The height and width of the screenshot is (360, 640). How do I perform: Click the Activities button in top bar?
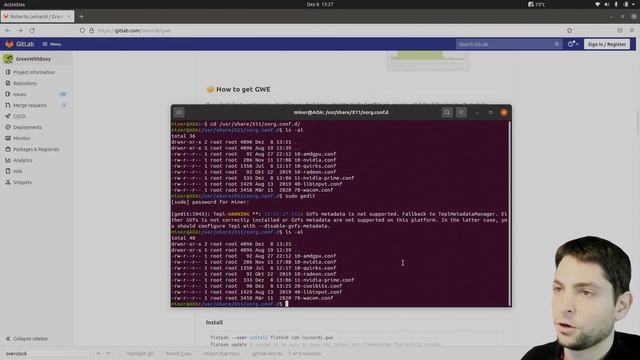[x=14, y=4]
